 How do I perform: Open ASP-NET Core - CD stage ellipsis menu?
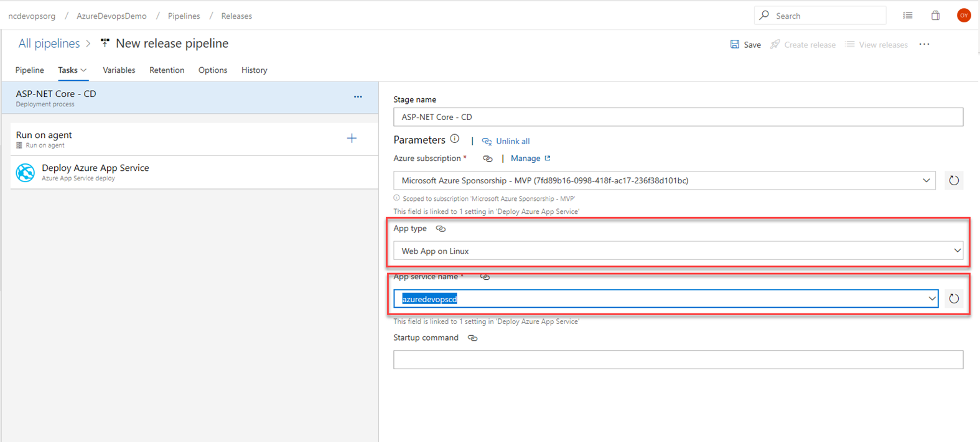[x=358, y=97]
